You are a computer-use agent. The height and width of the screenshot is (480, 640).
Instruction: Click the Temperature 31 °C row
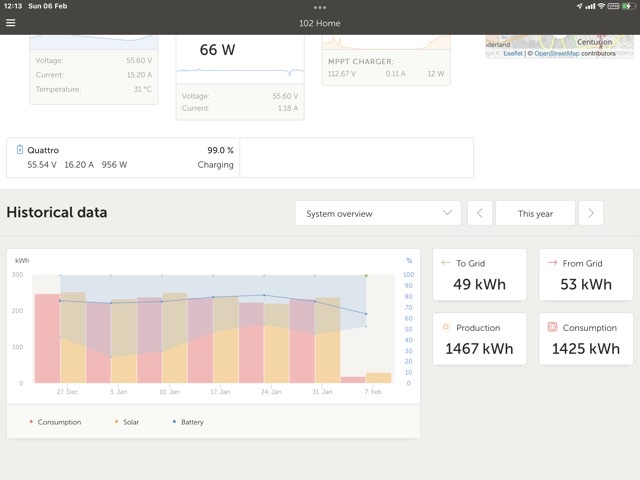tap(94, 89)
